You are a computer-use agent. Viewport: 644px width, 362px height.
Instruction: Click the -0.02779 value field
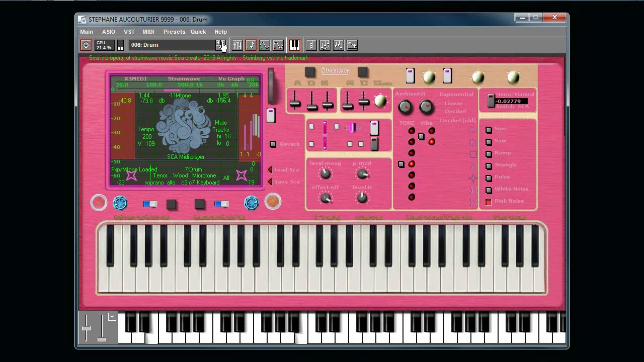(x=512, y=101)
